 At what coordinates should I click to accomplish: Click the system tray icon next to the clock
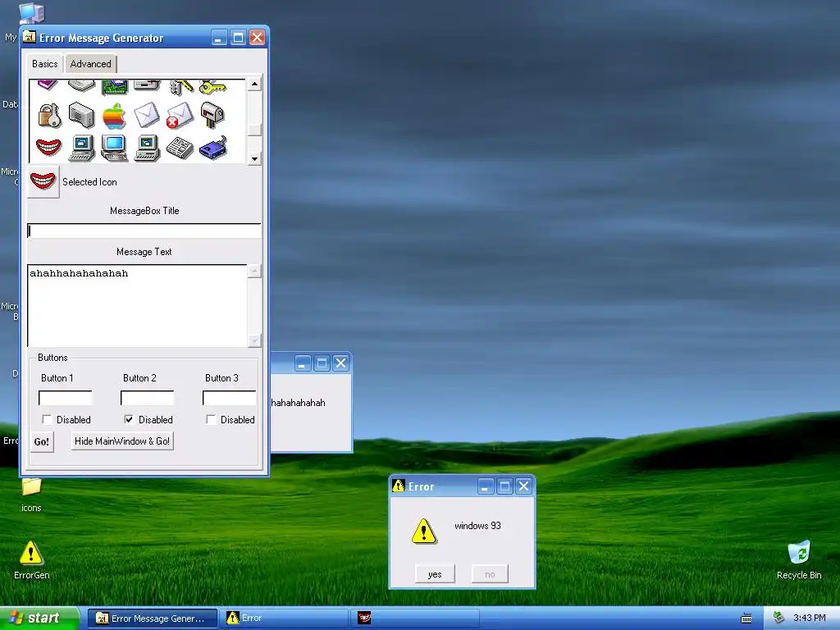778,618
